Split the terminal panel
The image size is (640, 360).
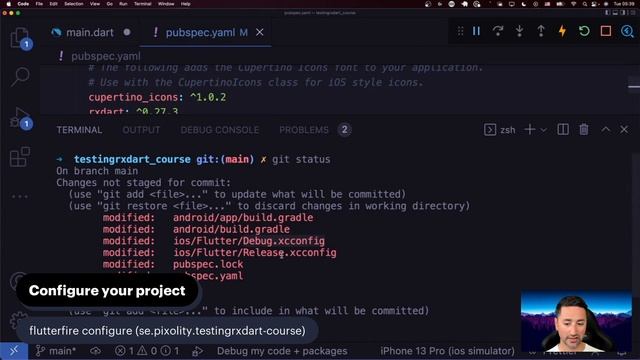point(563,130)
